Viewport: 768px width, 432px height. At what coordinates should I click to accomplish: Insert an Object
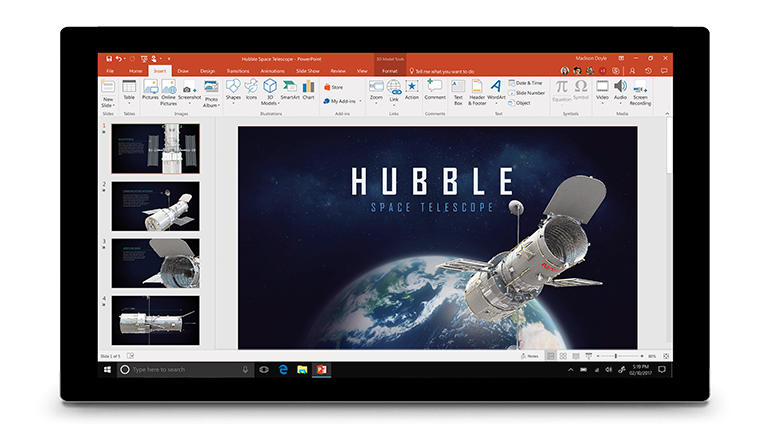click(520, 103)
